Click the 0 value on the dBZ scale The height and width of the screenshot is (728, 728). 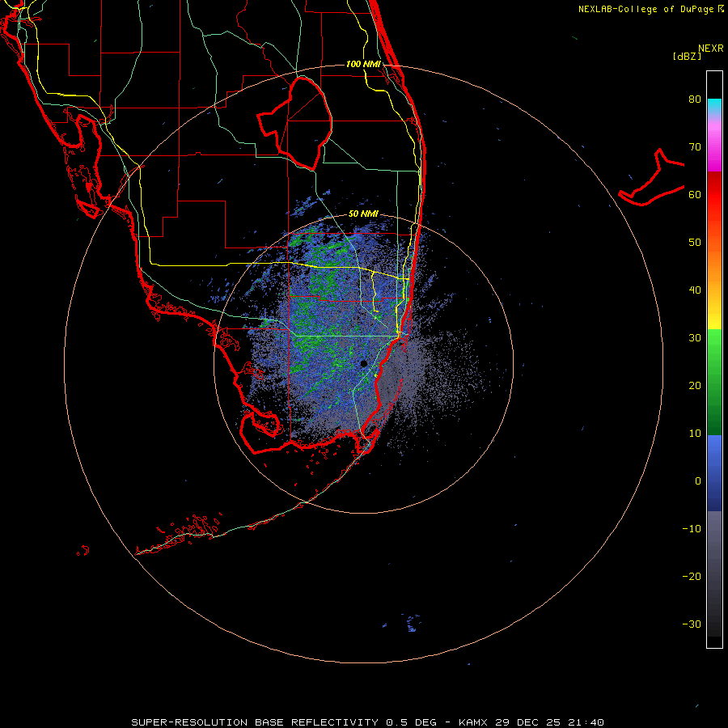coord(698,481)
